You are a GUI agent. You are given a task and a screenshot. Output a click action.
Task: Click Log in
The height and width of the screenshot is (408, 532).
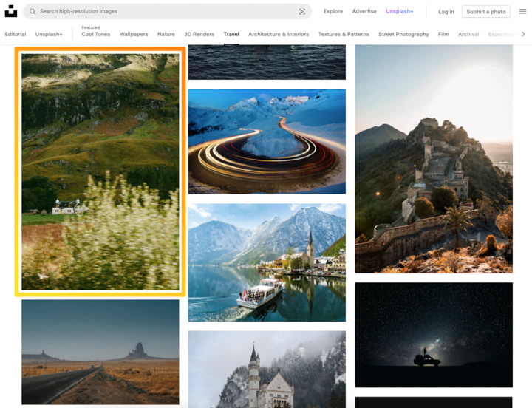coord(446,12)
